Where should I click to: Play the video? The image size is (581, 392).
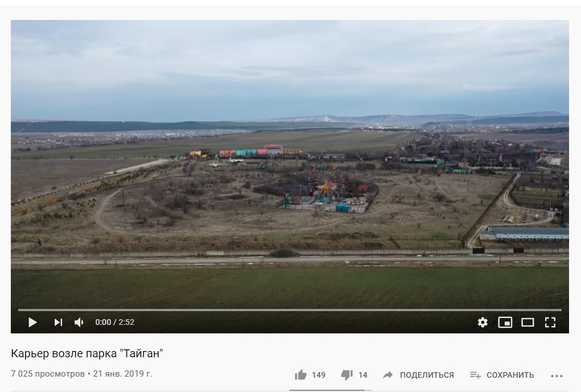coord(32,323)
